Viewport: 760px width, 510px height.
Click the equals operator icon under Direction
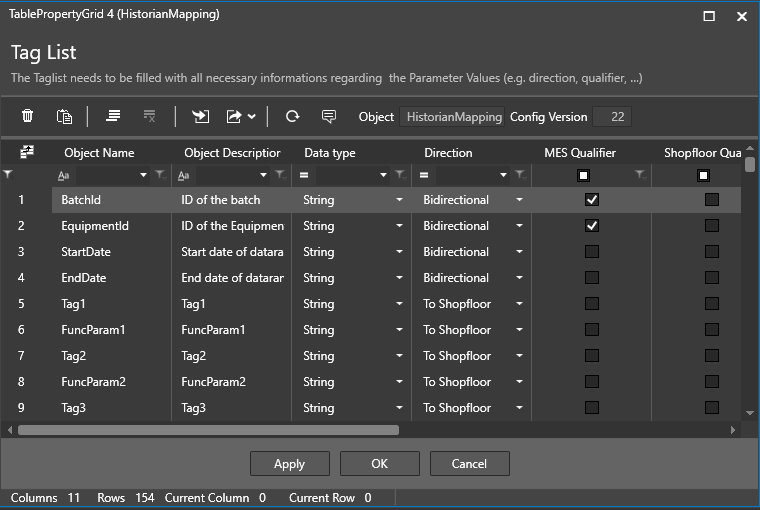point(424,175)
